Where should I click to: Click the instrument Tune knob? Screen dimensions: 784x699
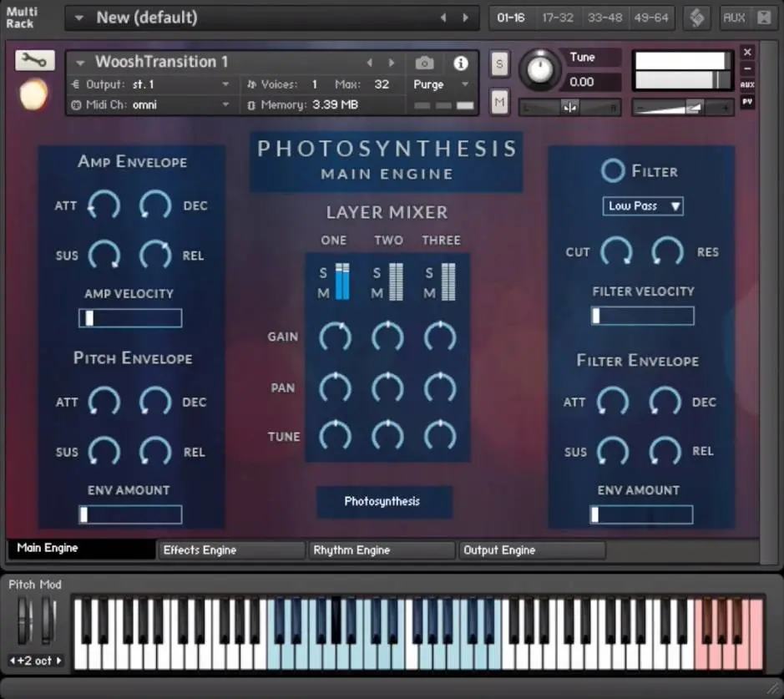point(539,70)
